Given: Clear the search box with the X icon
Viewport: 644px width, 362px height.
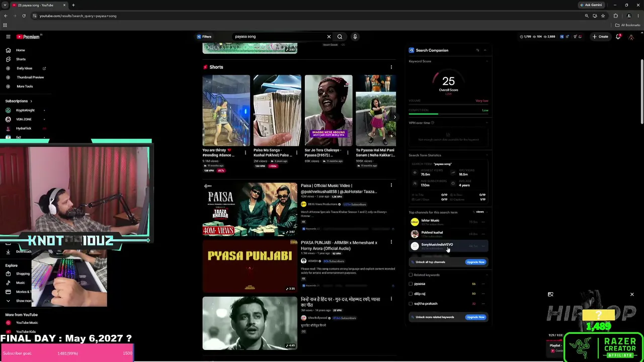Looking at the screenshot, I should tap(329, 37).
